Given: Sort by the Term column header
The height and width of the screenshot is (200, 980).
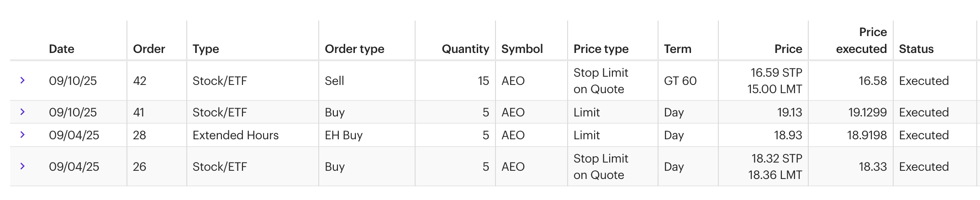Looking at the screenshot, I should point(677,49).
